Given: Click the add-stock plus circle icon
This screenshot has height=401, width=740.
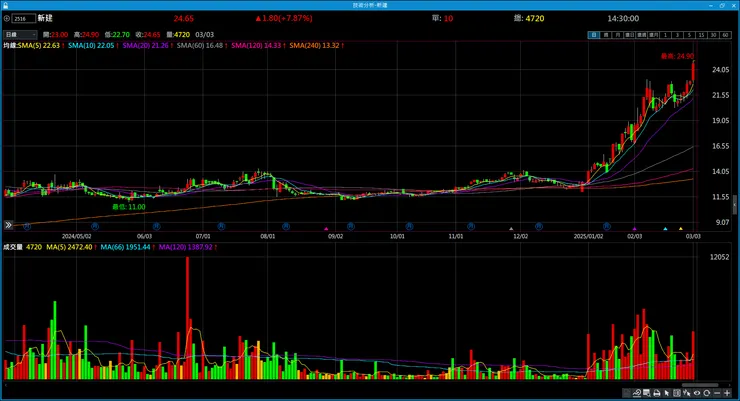Looking at the screenshot, I should tap(7, 18).
